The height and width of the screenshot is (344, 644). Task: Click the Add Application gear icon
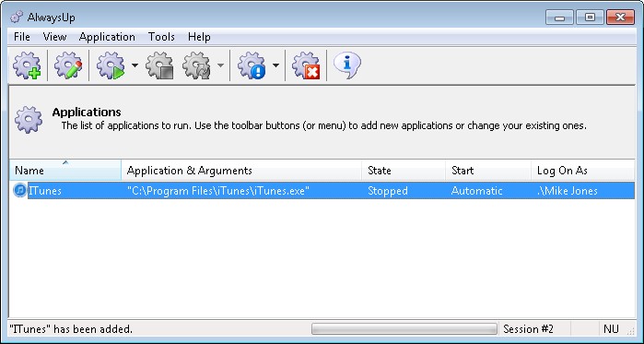[x=27, y=65]
